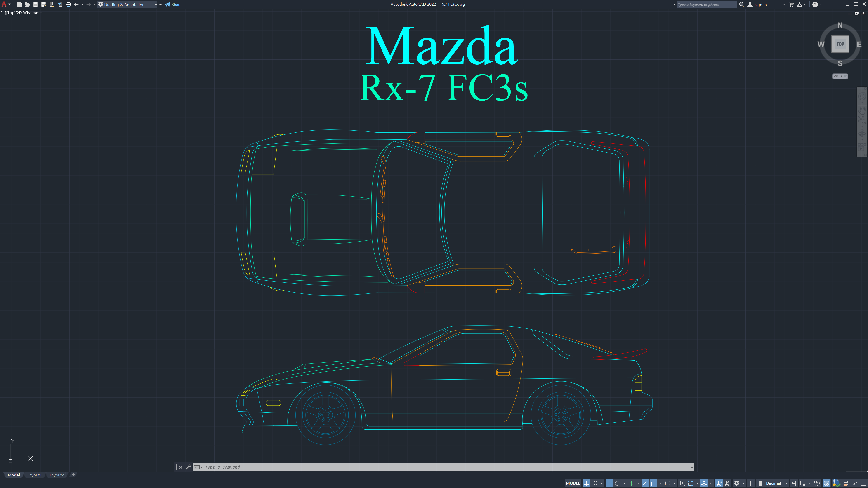Click the Open from Web & Mobile icon
The height and width of the screenshot is (488, 868).
(x=52, y=4)
